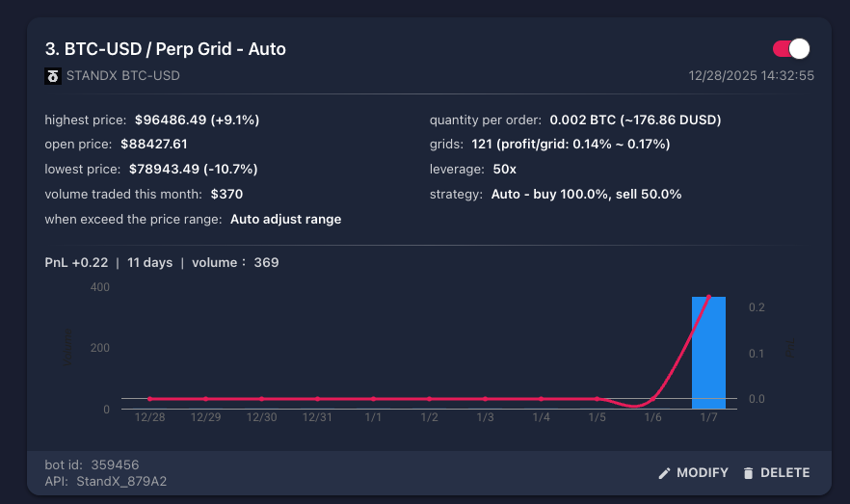Toggle the BTC-USD Perp Grid bot switch
850x504 pixels.
(791, 49)
